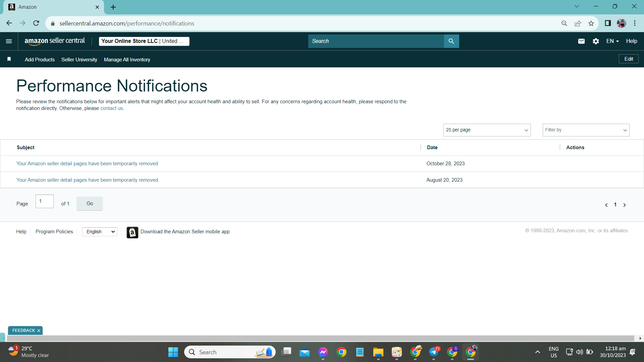The height and width of the screenshot is (362, 644).
Task: Select the Amazon browser tab
Action: click(54, 7)
